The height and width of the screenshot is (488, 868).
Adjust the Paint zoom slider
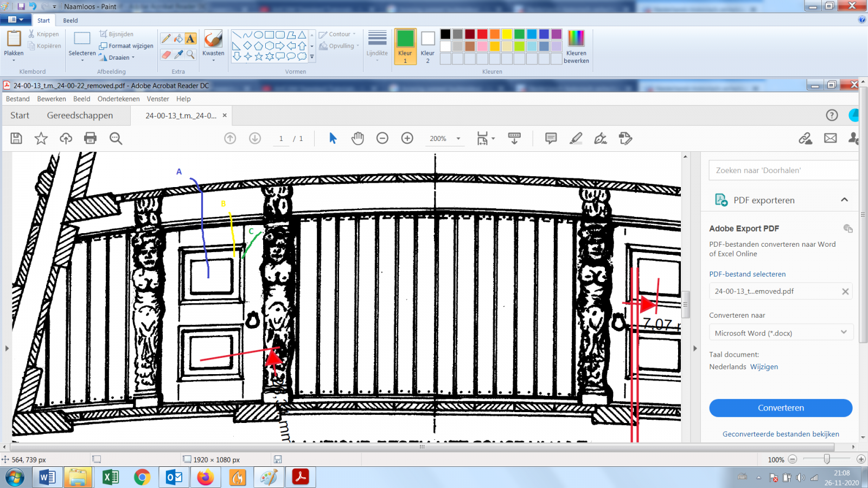pyautogui.click(x=827, y=459)
